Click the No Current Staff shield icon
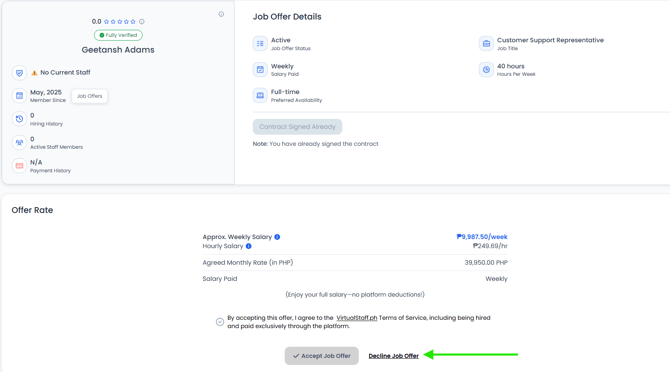Image resolution: width=670 pixels, height=372 pixels. [x=19, y=73]
